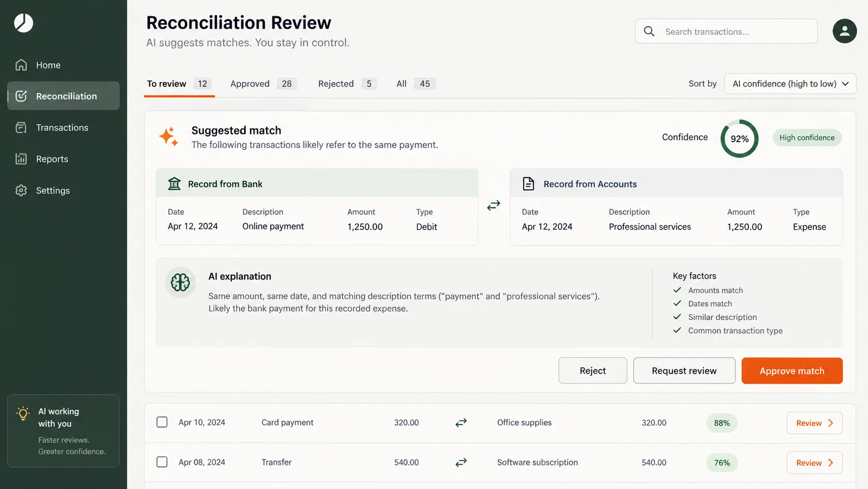Tick checkbox for Apr 08 Transfer
Viewport: 868px width, 489px height.
pyautogui.click(x=162, y=461)
